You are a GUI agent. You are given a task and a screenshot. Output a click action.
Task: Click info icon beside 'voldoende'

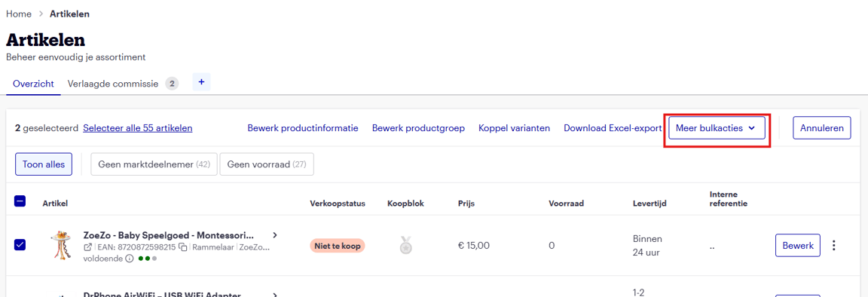pos(130,259)
